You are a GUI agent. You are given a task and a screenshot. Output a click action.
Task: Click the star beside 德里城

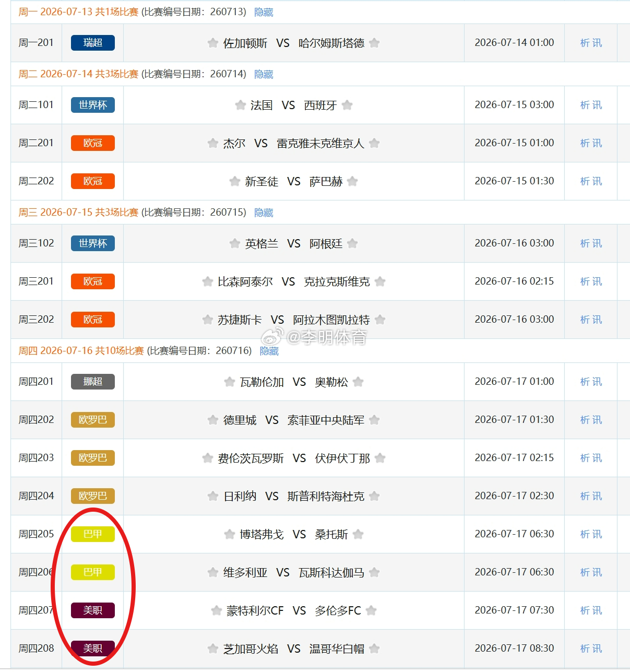point(213,420)
